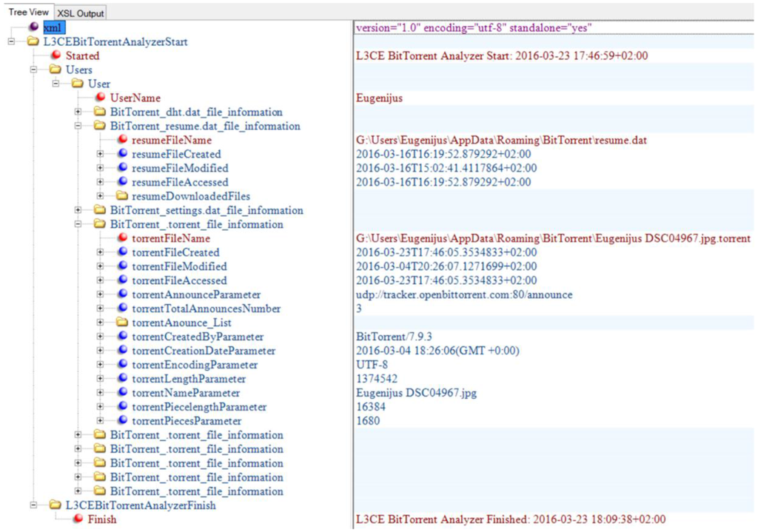Expand the torrentLengthParameter node
The height and width of the screenshot is (532, 758).
tap(101, 379)
